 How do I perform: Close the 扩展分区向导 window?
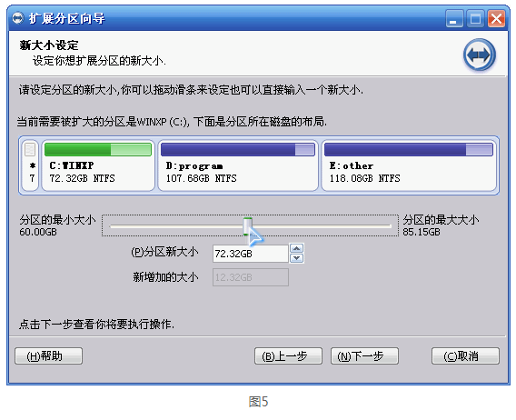tap(496, 18)
